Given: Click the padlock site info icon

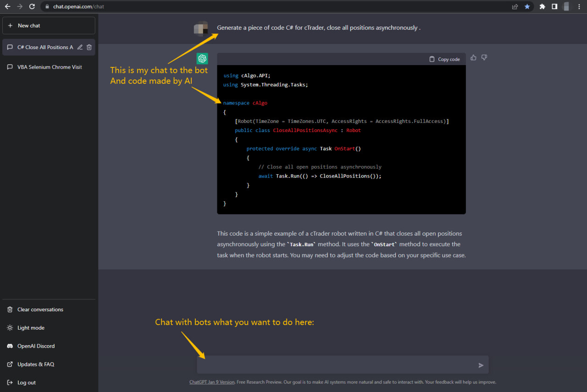Looking at the screenshot, I should tap(47, 7).
